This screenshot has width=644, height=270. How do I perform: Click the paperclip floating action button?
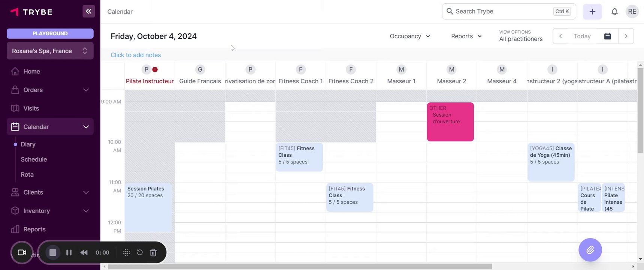[590, 250]
